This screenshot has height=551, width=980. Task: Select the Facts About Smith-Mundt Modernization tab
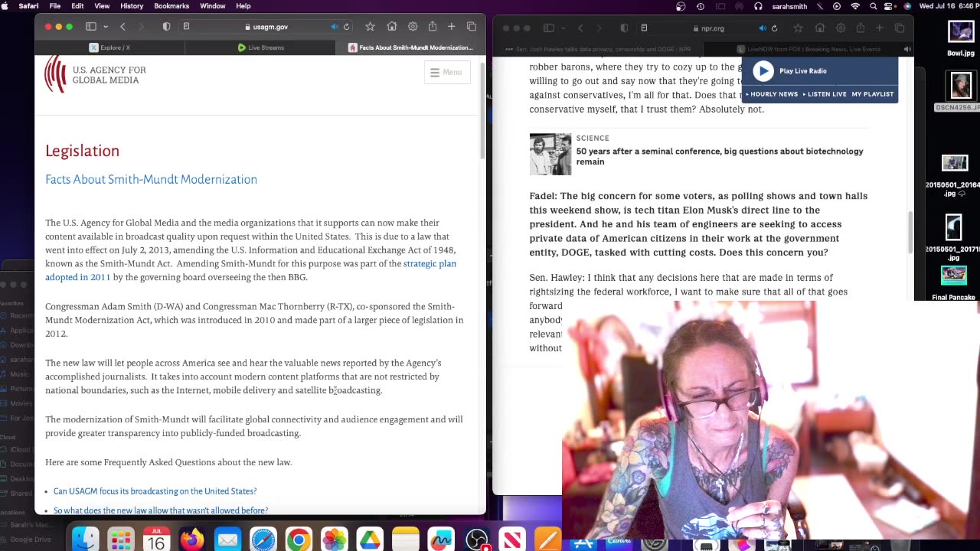(411, 47)
